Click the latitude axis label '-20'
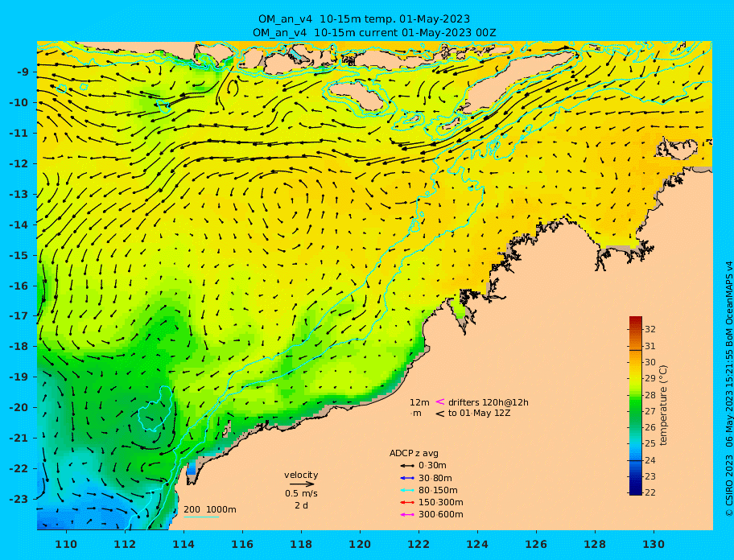The image size is (734, 560). 19,407
